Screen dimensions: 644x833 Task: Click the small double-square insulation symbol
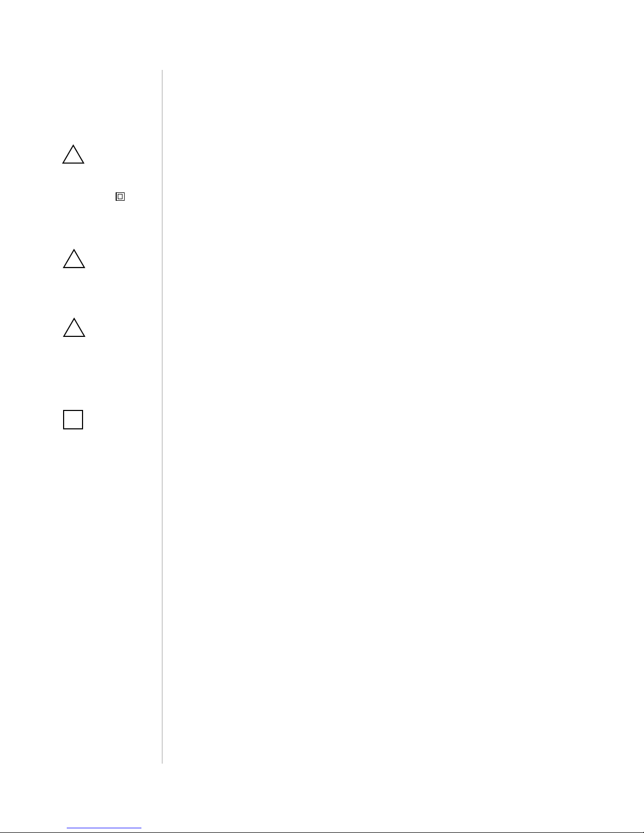click(120, 197)
